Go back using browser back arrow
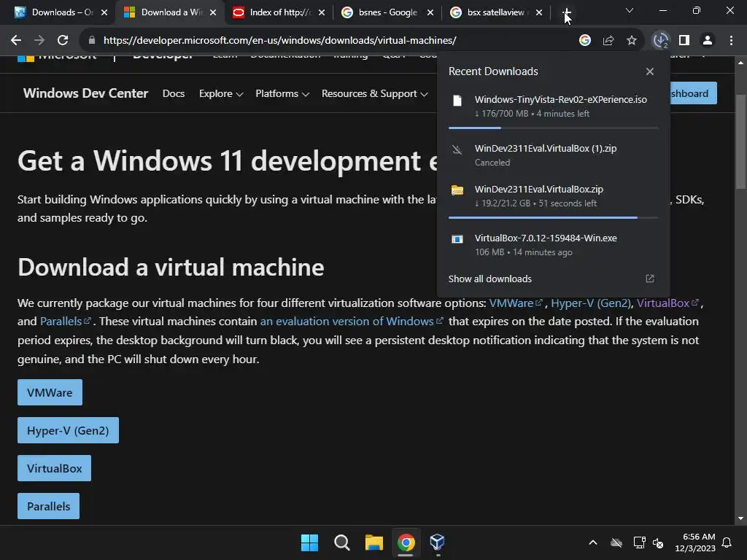Screen dimensions: 747x560 16,41
